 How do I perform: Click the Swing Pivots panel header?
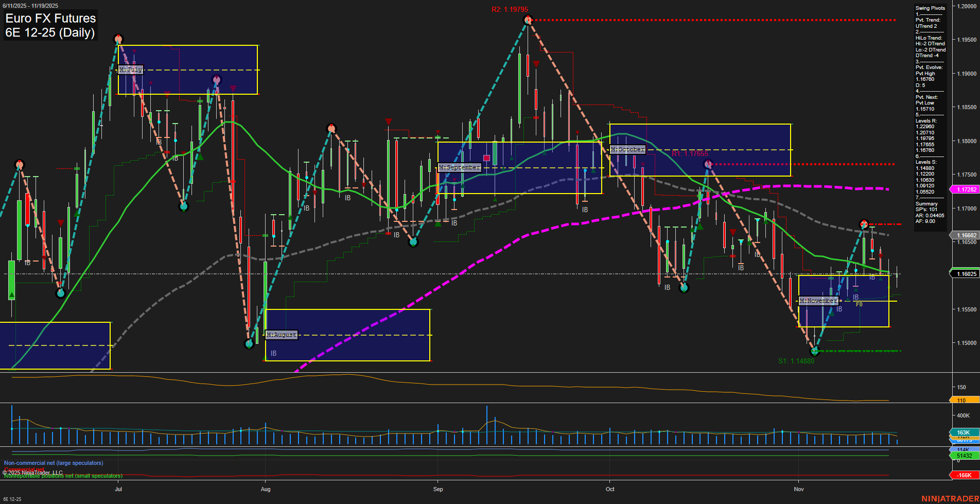[930, 8]
